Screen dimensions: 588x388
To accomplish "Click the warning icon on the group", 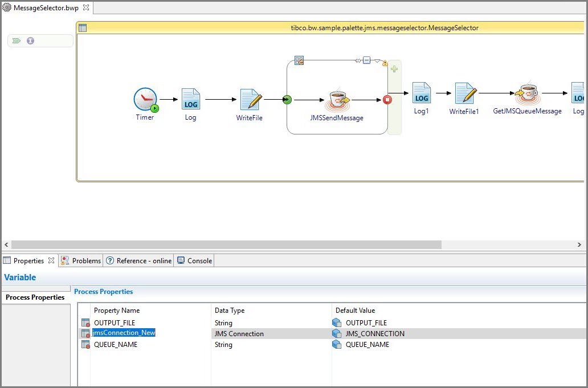I will (x=385, y=63).
